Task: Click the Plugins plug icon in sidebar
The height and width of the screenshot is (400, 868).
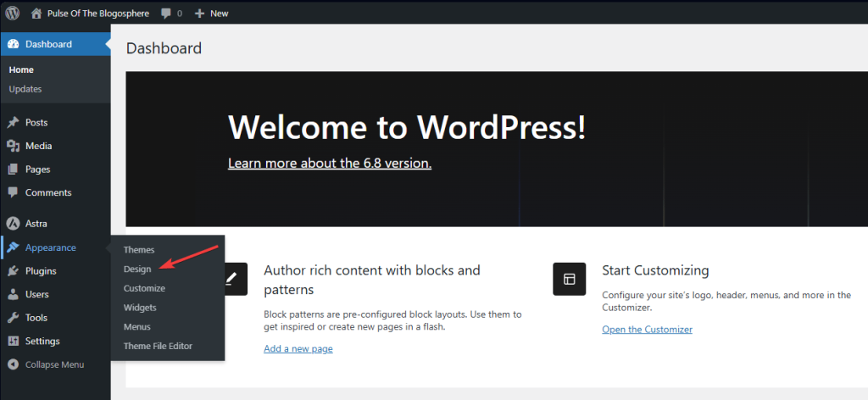Action: (x=13, y=271)
